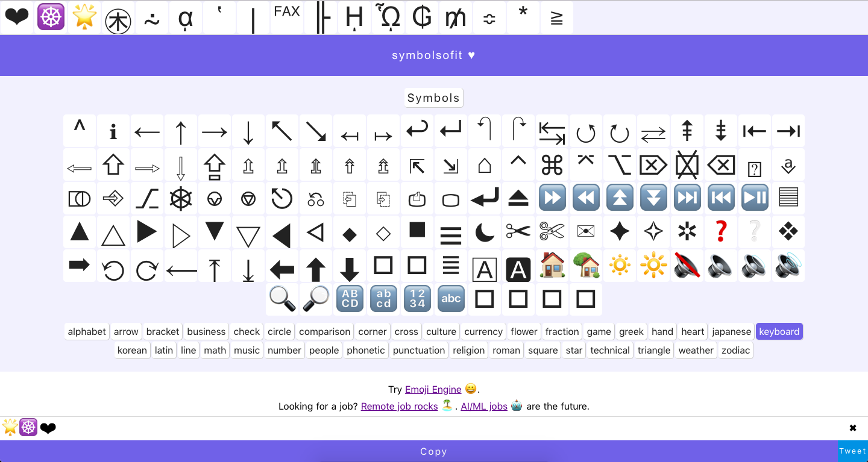Select the sun emoji symbol
This screenshot has width=868, height=462.
(x=620, y=265)
